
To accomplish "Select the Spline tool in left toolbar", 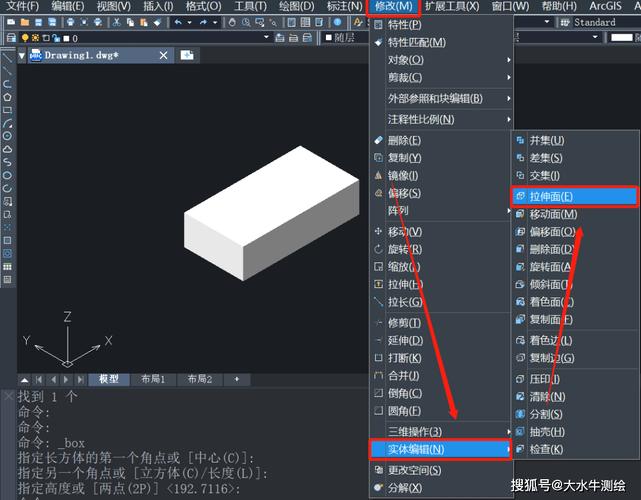I will tap(7, 162).
